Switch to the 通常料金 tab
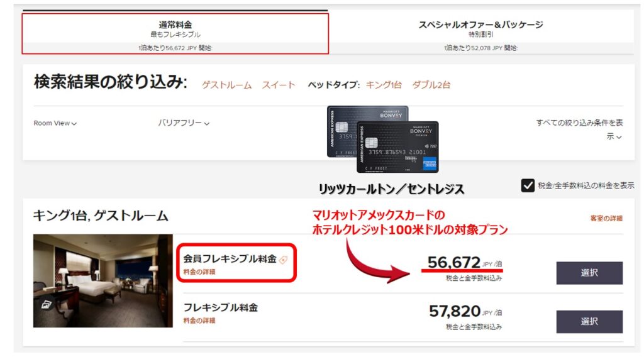The image size is (644, 362). pyautogui.click(x=175, y=34)
